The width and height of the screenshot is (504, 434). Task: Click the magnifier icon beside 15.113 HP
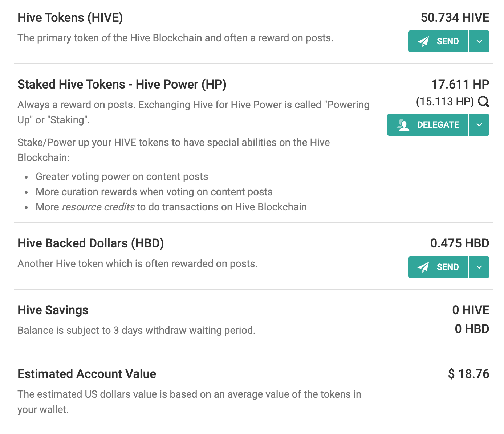[x=483, y=102]
